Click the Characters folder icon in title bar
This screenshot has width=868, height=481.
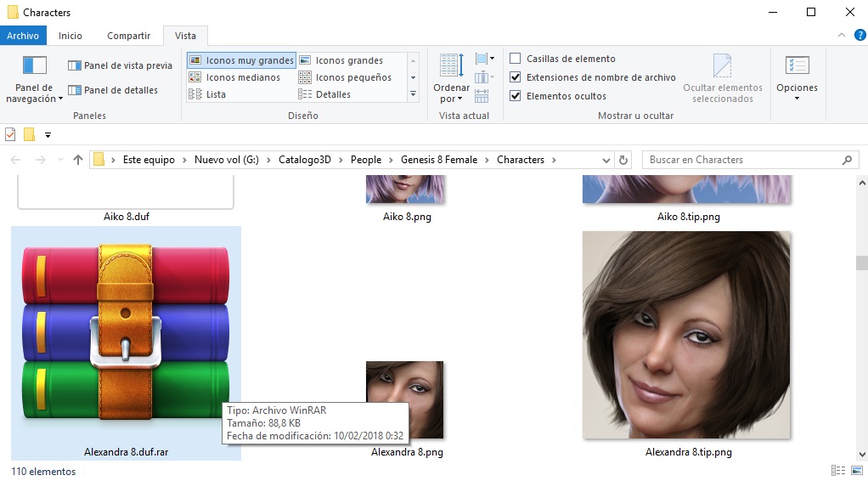(13, 12)
